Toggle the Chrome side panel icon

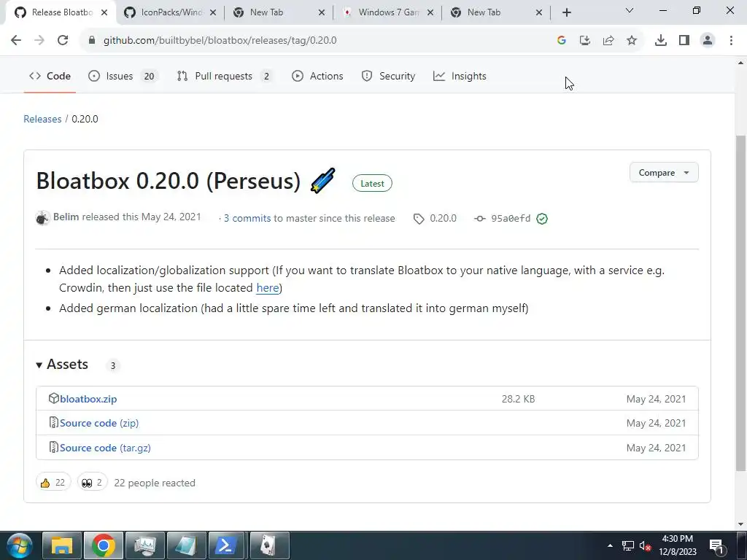click(684, 41)
